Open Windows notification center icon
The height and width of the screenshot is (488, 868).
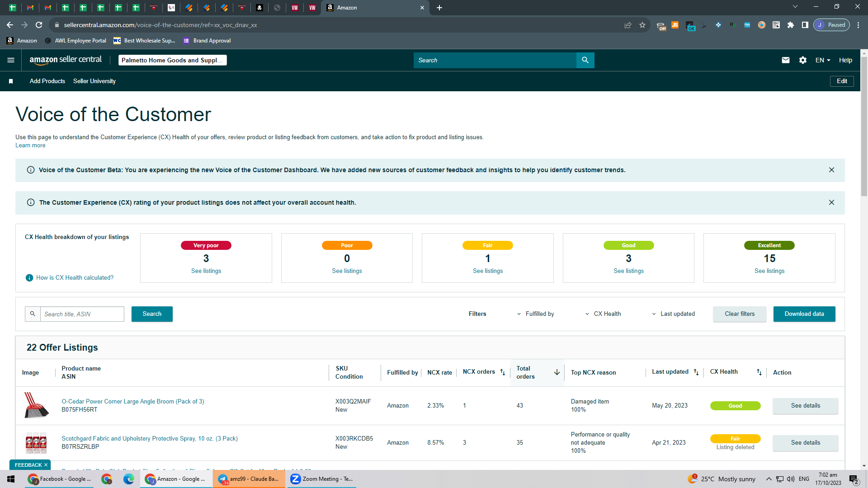[x=854, y=479]
